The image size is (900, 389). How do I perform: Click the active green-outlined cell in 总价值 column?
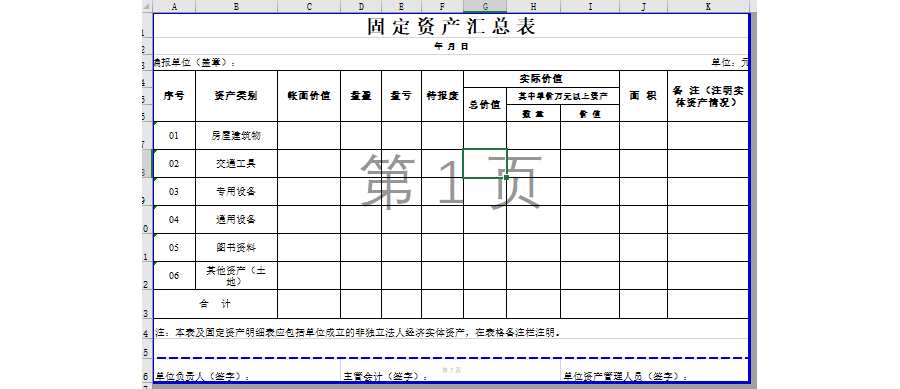click(x=485, y=164)
